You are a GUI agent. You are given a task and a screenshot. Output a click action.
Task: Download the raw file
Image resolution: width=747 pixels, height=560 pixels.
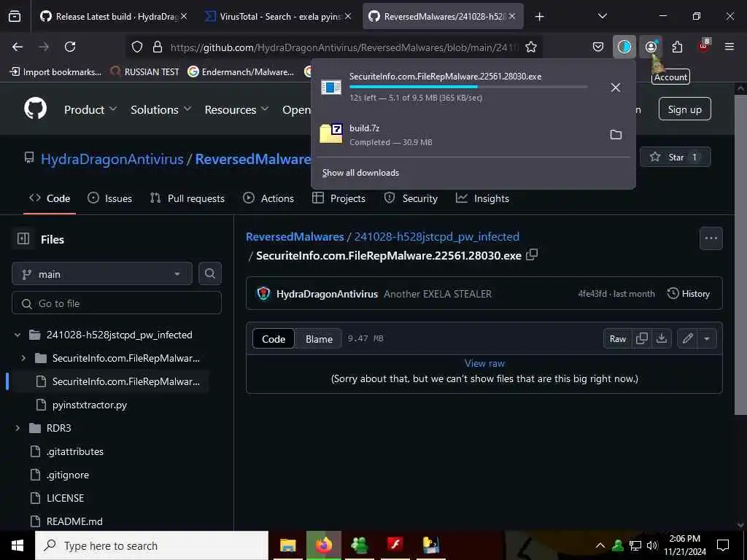click(661, 338)
